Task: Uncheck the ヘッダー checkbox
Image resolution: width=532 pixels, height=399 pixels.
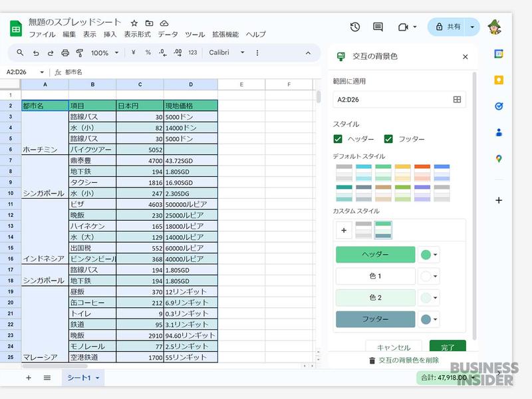Action: pos(338,139)
